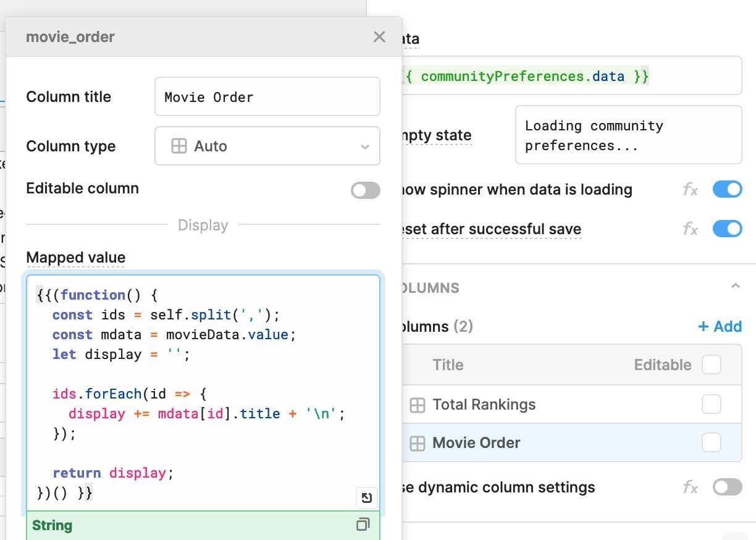Enable the Editable column toggle
Image resolution: width=756 pixels, height=540 pixels.
(x=365, y=190)
